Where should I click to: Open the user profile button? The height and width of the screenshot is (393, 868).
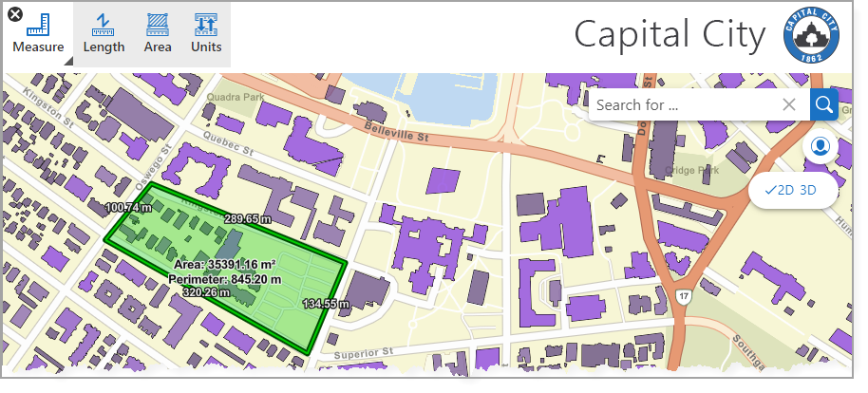(820, 147)
